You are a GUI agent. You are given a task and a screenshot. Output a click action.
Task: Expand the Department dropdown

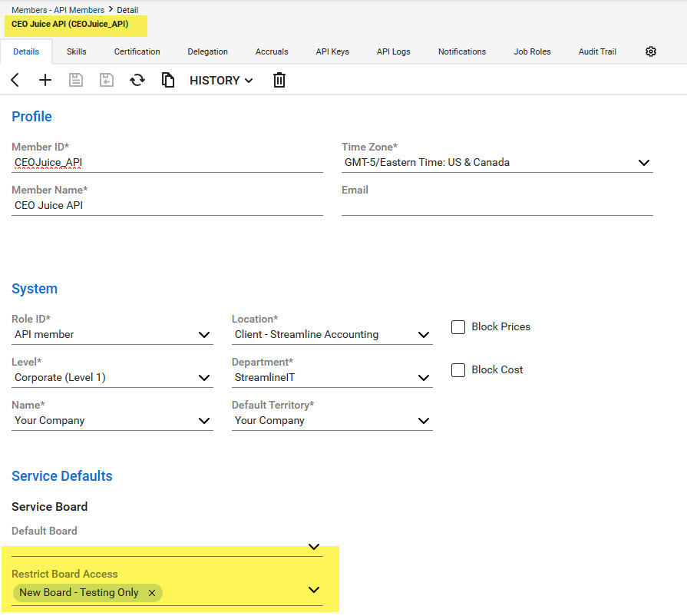point(423,378)
